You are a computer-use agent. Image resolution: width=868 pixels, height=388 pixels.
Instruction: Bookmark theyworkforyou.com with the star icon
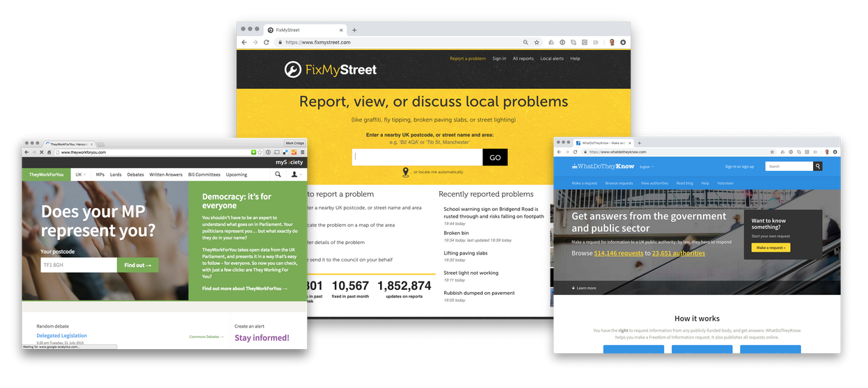click(x=260, y=152)
